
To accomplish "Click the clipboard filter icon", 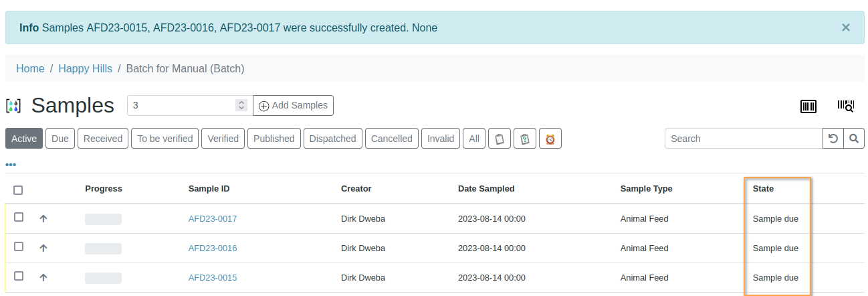I will [x=499, y=139].
